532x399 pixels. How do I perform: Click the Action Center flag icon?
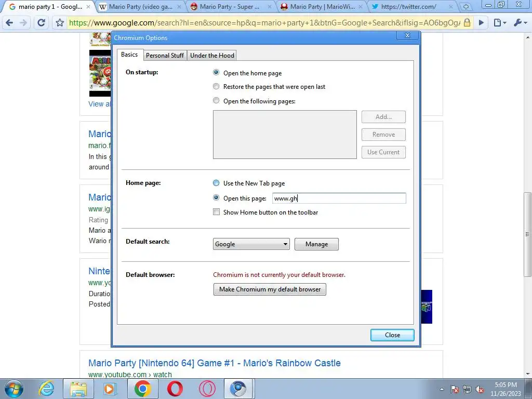[x=455, y=389]
